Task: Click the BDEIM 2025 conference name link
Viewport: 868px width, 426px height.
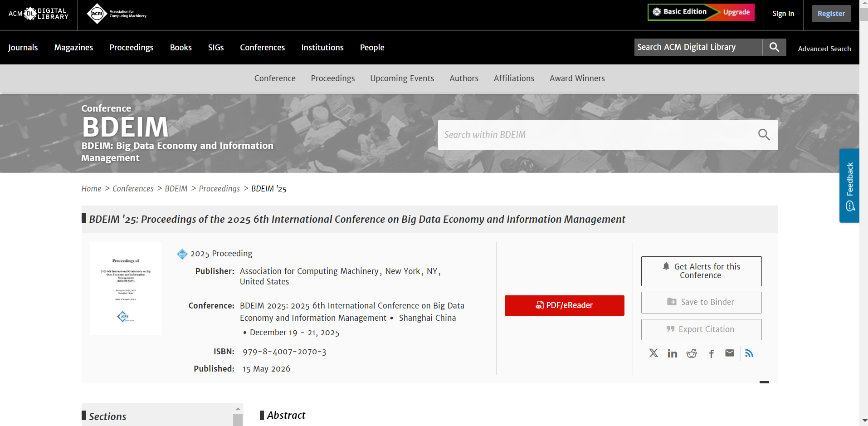Action: click(x=352, y=312)
